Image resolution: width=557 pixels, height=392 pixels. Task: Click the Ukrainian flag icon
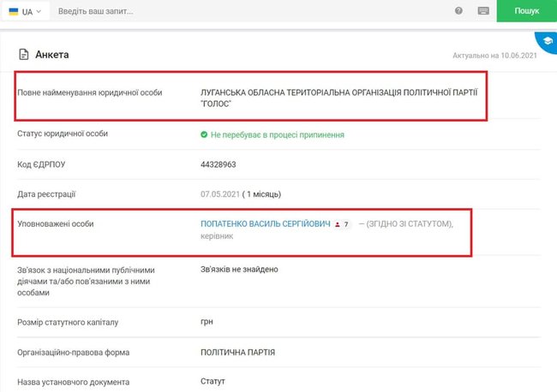click(x=14, y=12)
